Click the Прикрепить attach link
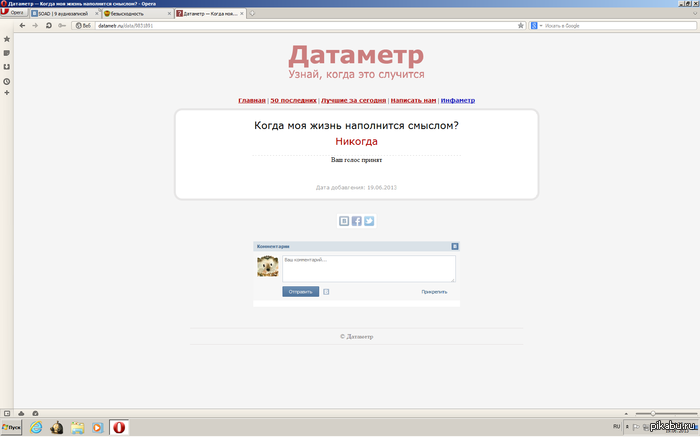 tap(434, 292)
